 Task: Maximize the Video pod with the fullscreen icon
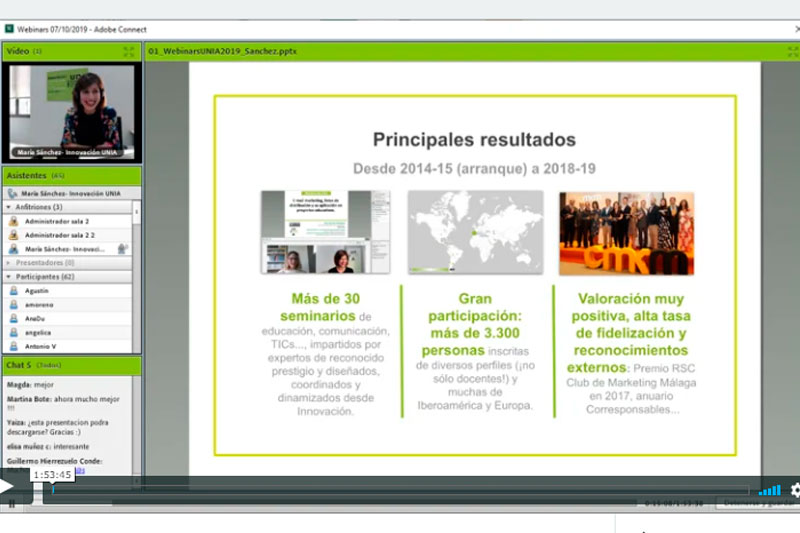tap(128, 51)
